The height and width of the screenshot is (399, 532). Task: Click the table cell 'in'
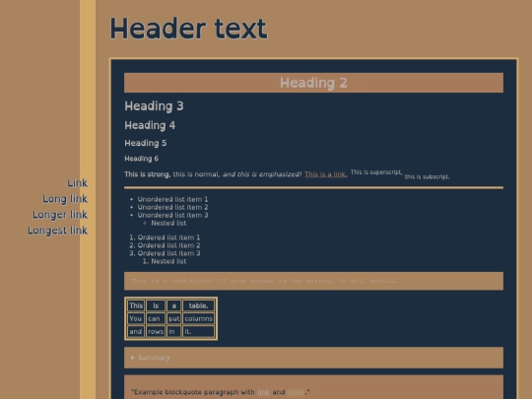coord(173,331)
